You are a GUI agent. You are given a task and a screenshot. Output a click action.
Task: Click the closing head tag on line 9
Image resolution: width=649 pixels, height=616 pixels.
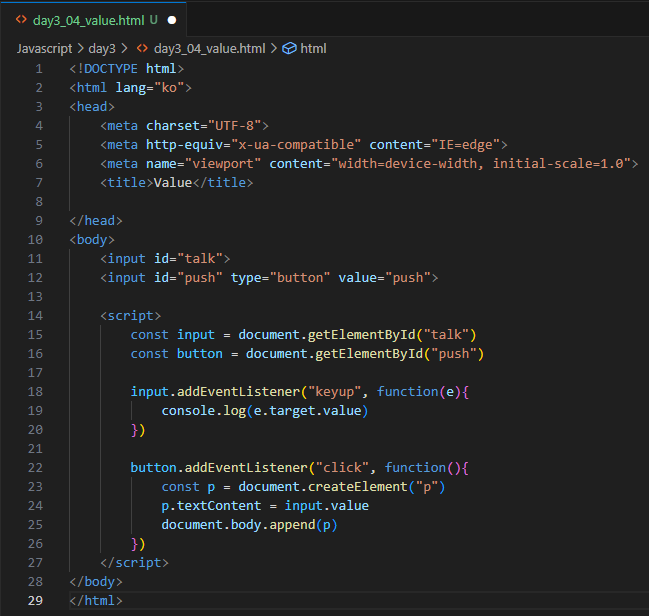96,221
